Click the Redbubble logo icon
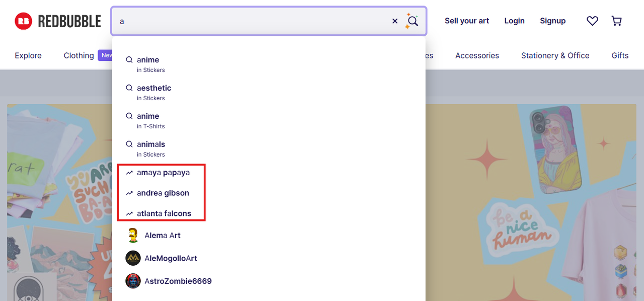 23,21
